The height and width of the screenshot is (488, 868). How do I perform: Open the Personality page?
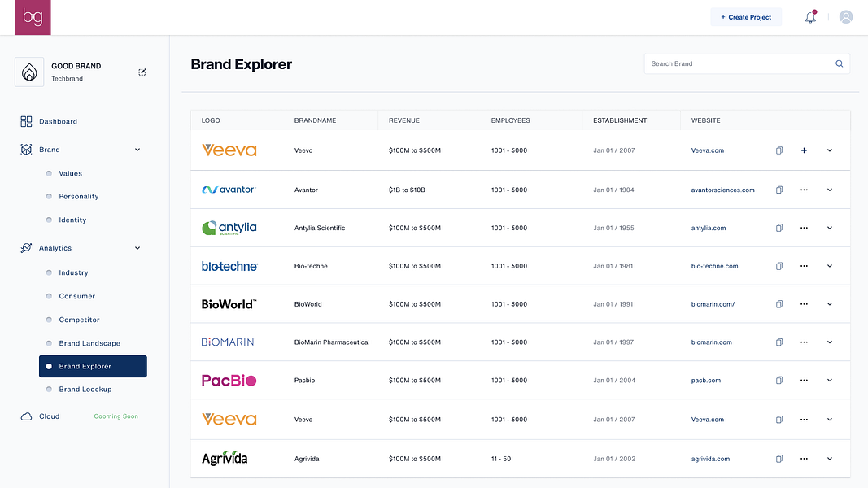pyautogui.click(x=79, y=196)
